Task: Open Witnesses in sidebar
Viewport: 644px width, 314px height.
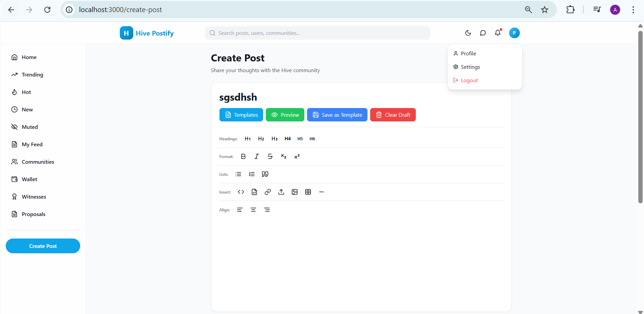Action: pyautogui.click(x=43, y=197)
